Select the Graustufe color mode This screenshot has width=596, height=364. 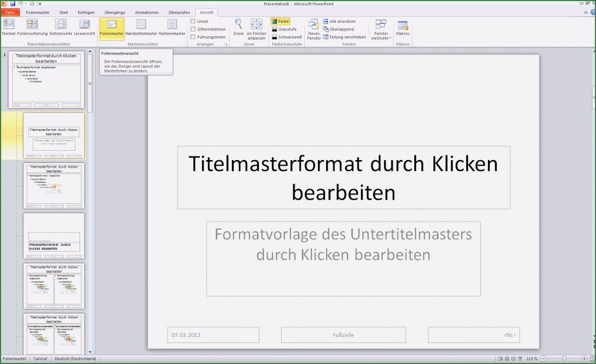pyautogui.click(x=283, y=29)
